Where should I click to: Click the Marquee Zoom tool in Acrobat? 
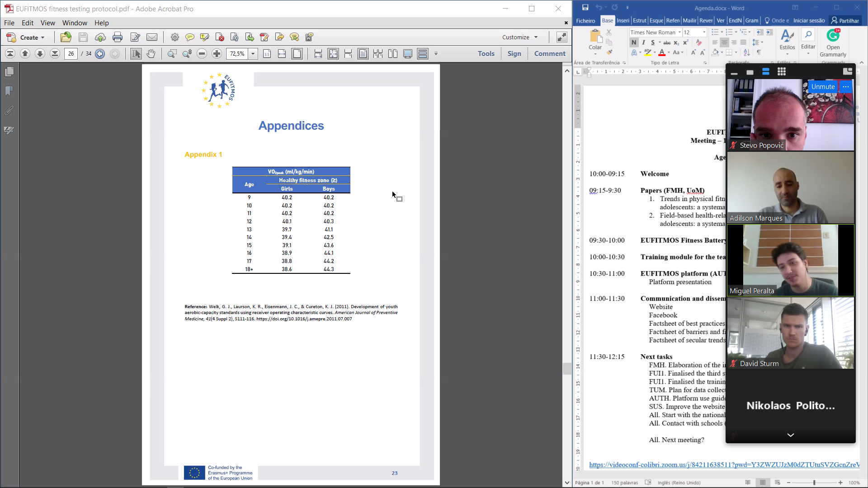(172, 54)
